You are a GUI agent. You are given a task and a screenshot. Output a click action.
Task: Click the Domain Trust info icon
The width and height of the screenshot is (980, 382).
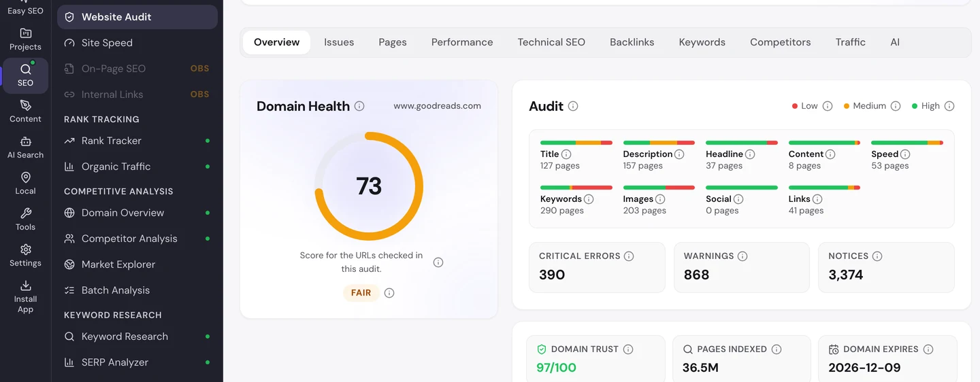pos(628,349)
